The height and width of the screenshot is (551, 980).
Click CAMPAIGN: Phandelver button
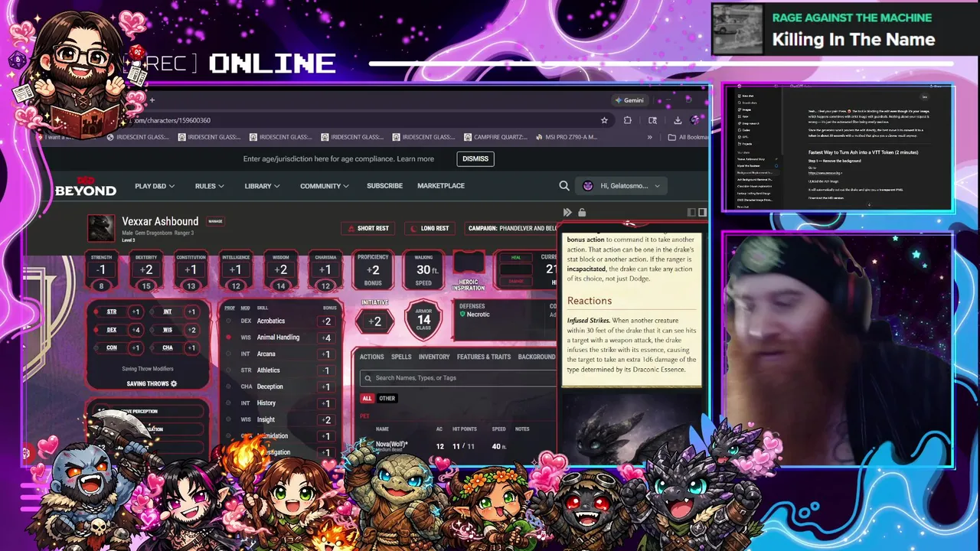(512, 228)
